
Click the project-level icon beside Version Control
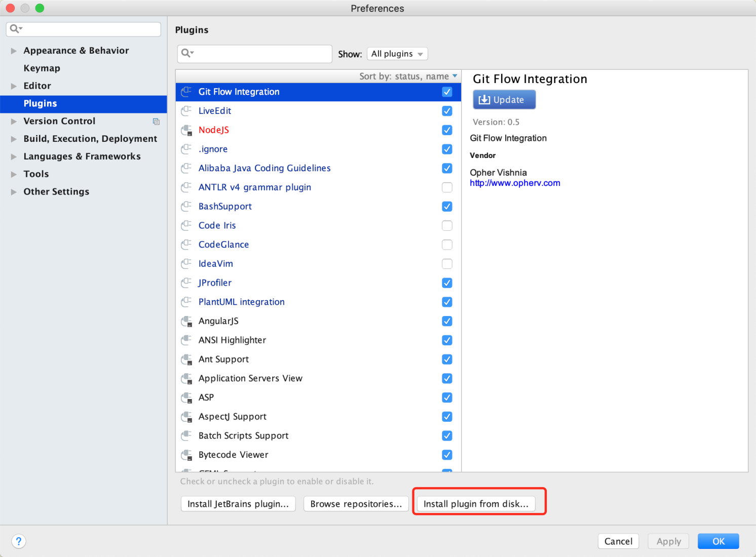point(156,122)
